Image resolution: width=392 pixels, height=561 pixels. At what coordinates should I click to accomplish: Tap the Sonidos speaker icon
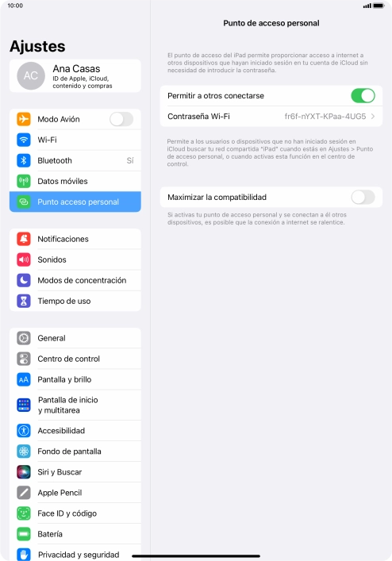pos(24,259)
